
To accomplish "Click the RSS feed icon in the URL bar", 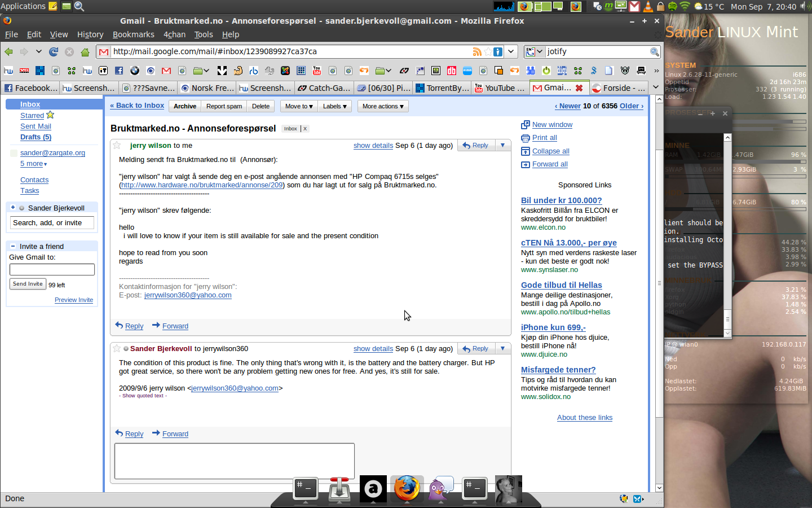I will (x=477, y=52).
